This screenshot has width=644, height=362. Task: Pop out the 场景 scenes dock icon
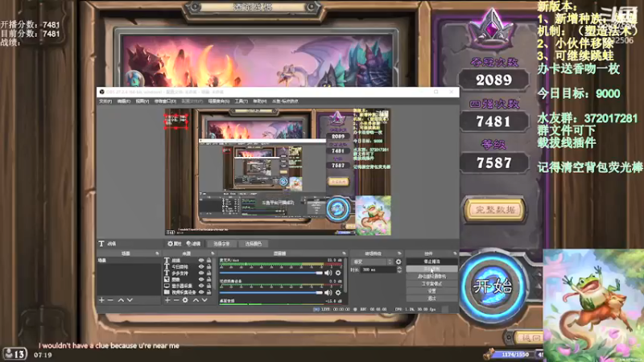[x=157, y=253]
